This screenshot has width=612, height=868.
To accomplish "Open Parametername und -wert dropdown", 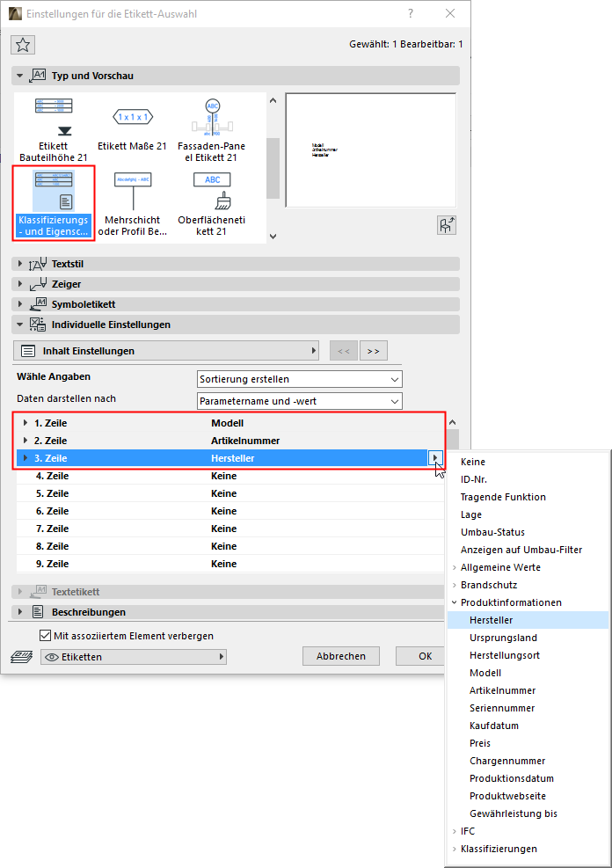I will (x=299, y=401).
